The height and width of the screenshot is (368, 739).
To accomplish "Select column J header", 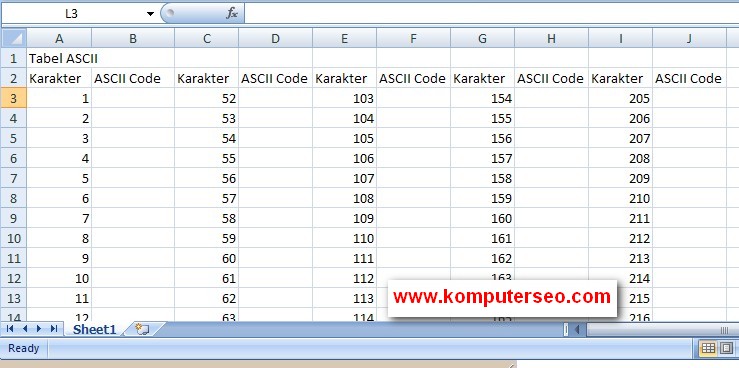I will pyautogui.click(x=689, y=39).
